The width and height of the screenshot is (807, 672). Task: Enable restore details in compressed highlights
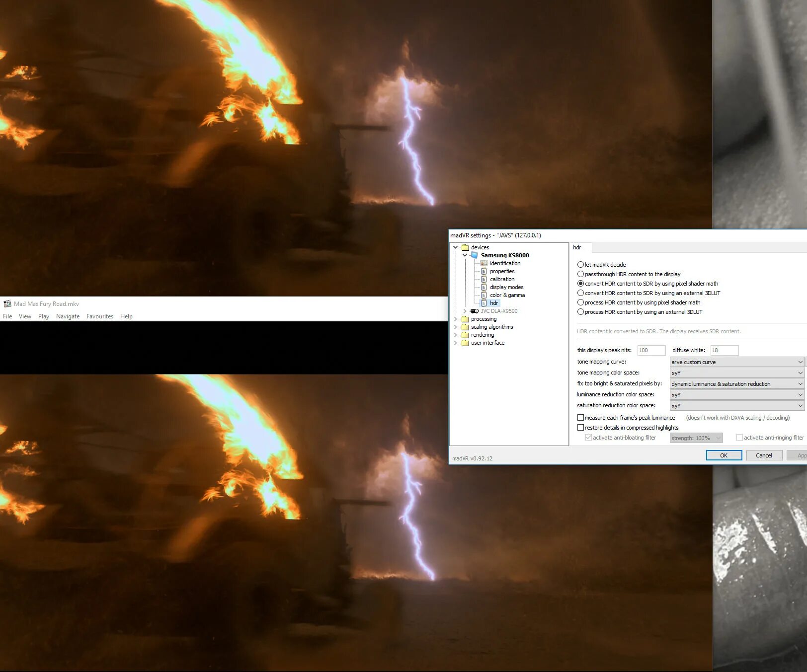coord(580,428)
